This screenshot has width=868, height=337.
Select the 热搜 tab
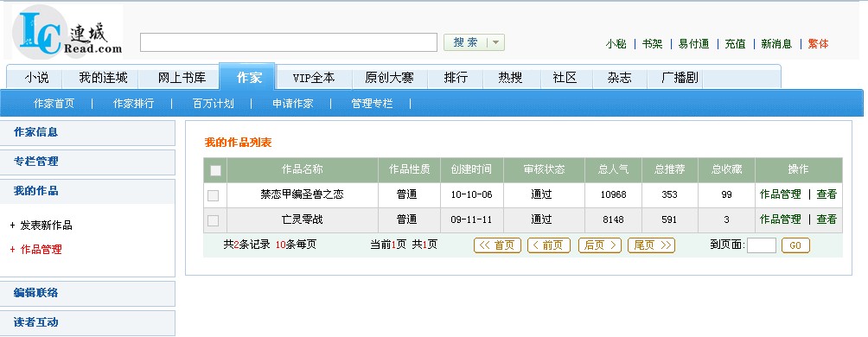point(510,78)
